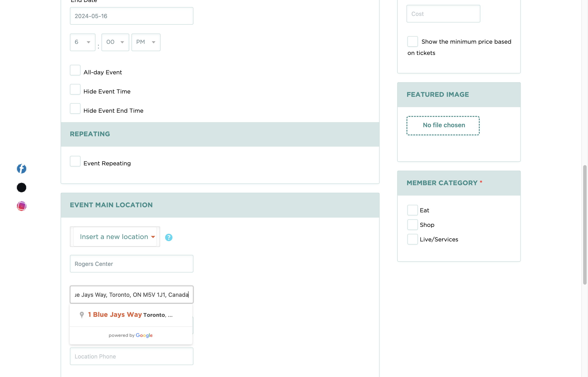
Task: Check the Event Repeating checkbox
Action: [75, 161]
